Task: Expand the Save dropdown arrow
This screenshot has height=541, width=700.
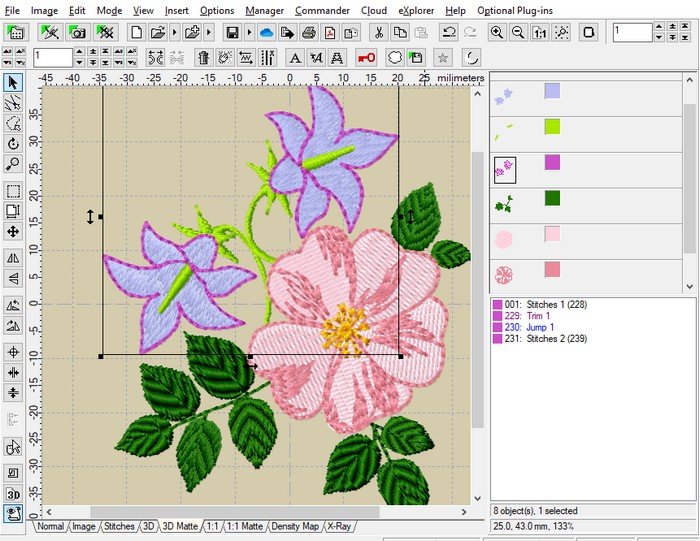Action: (x=249, y=32)
